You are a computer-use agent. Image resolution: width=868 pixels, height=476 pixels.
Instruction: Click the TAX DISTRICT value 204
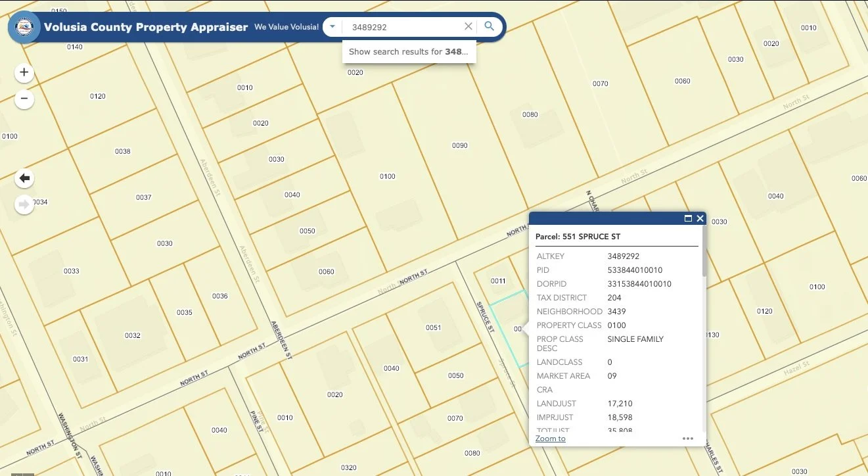(614, 298)
